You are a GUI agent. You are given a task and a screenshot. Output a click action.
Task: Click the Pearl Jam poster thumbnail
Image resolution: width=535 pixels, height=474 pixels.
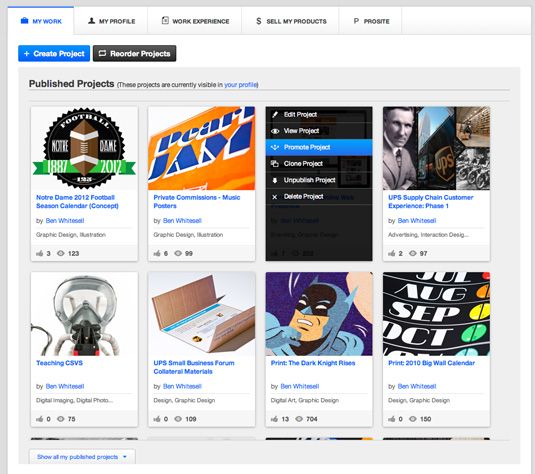click(x=202, y=148)
